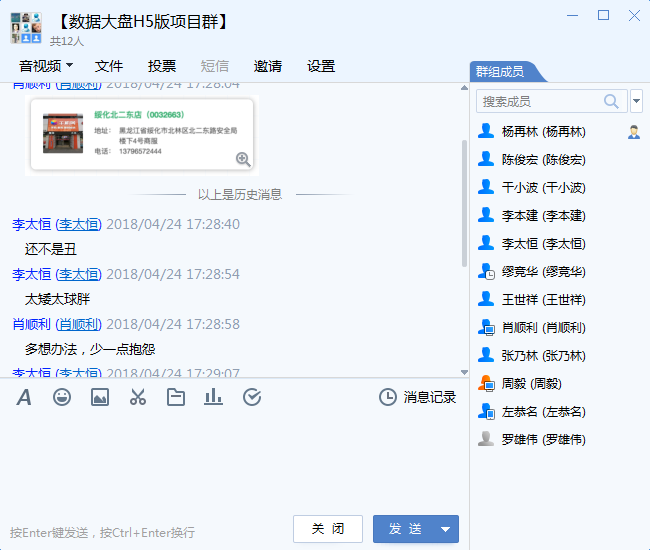Open the font formatting tool
The width and height of the screenshot is (650, 550).
(24, 397)
